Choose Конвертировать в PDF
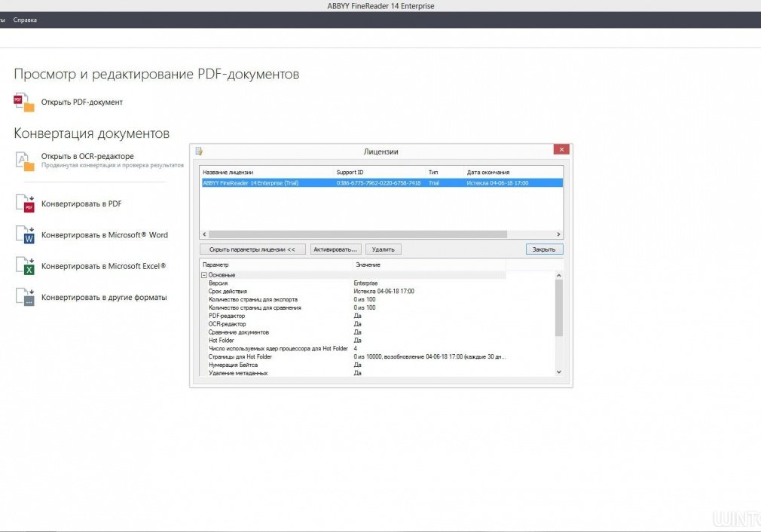The image size is (761, 532). click(x=81, y=204)
